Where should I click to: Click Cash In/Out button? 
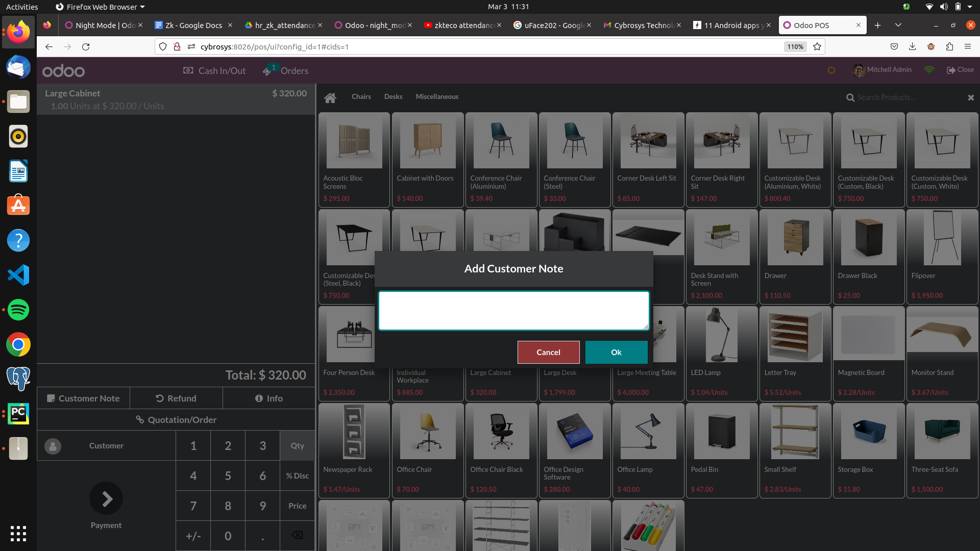point(214,71)
